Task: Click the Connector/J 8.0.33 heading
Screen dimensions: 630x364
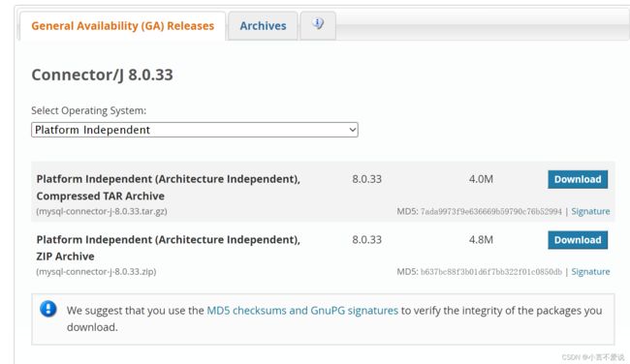Action: tap(102, 75)
